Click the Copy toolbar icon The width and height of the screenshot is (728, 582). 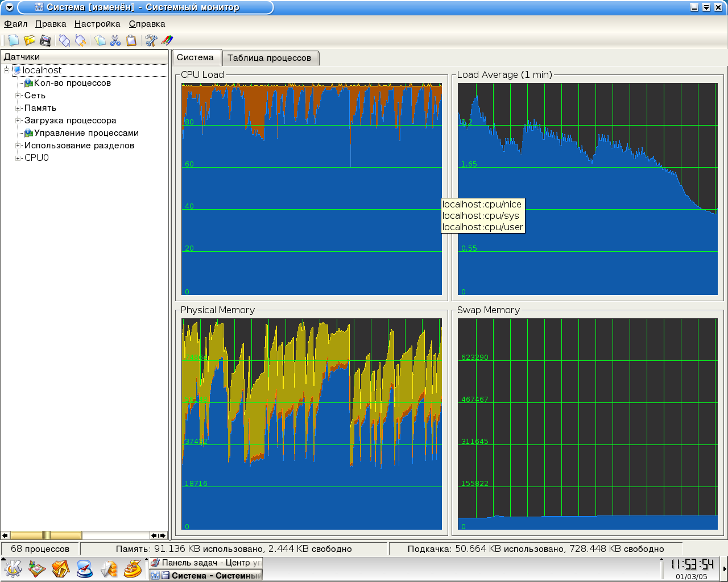[x=100, y=40]
